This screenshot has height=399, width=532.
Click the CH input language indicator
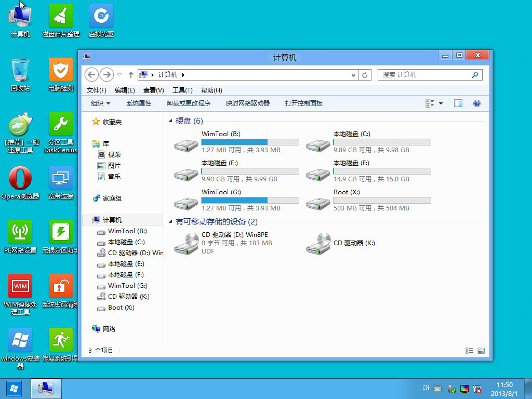[426, 388]
